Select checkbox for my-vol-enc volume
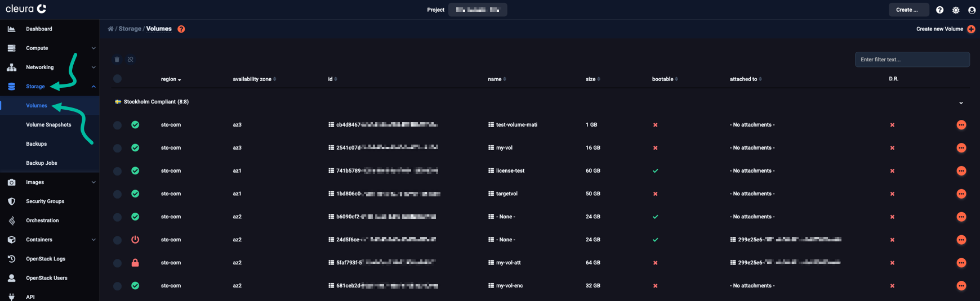980x301 pixels. [x=117, y=286]
